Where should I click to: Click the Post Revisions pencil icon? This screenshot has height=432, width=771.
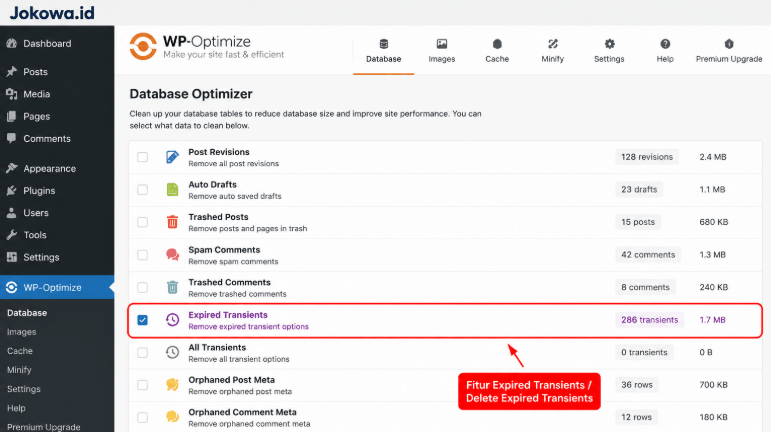tap(172, 157)
